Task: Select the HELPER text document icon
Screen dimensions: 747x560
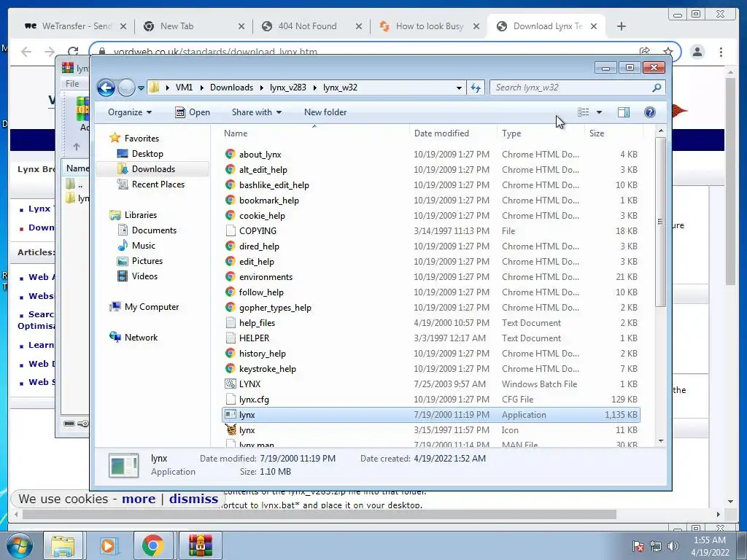Action: (x=231, y=338)
